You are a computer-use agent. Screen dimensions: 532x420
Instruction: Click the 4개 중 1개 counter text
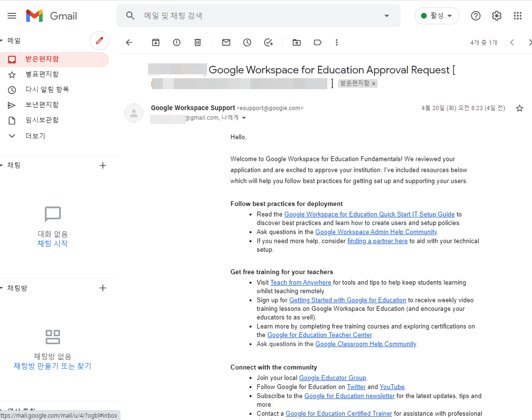[484, 42]
